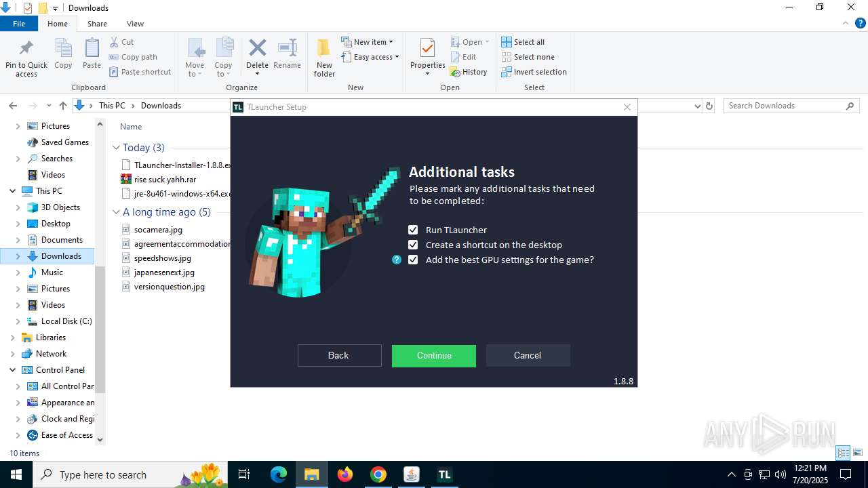
Task: Cancel the TLauncher setup
Action: coord(528,355)
